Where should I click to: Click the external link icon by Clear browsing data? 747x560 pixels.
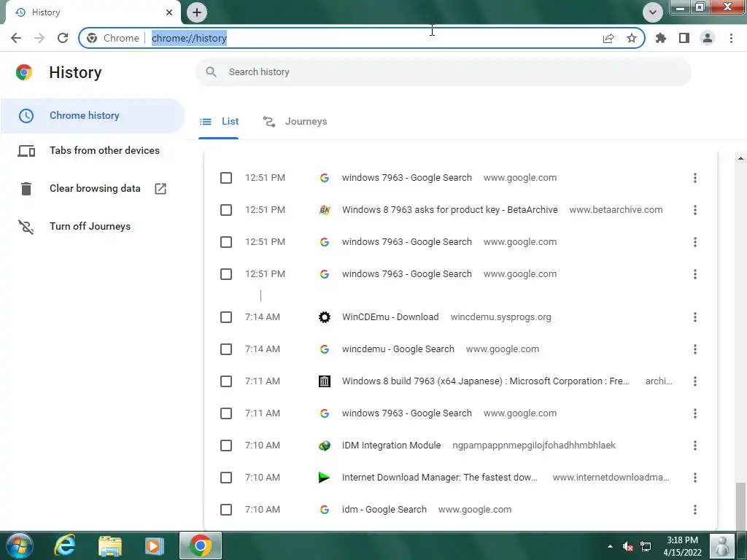[x=160, y=189]
